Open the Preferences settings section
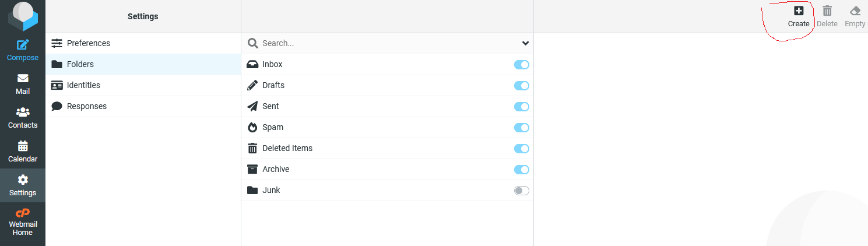The height and width of the screenshot is (246, 868). (x=88, y=43)
